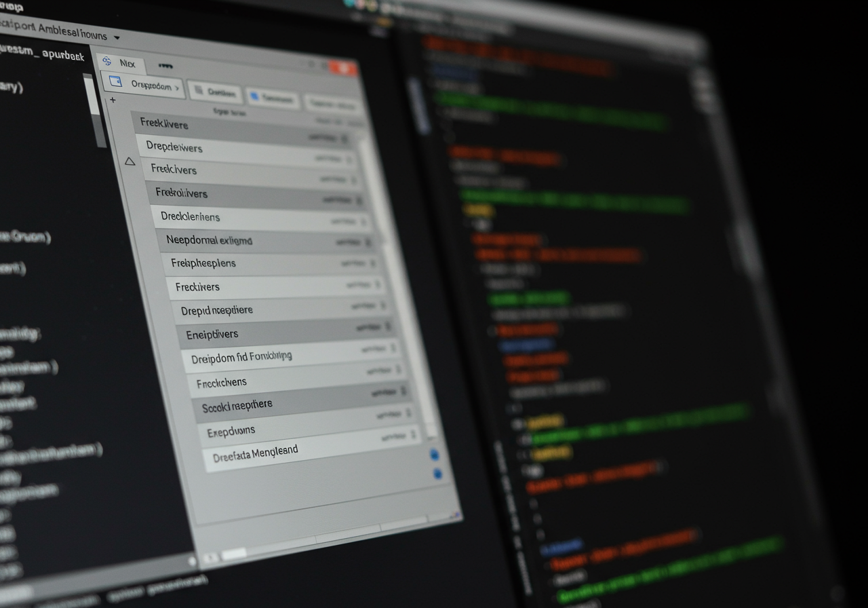
Task: Toggle the blue checkbox in the third toolbar button
Action: (x=254, y=96)
